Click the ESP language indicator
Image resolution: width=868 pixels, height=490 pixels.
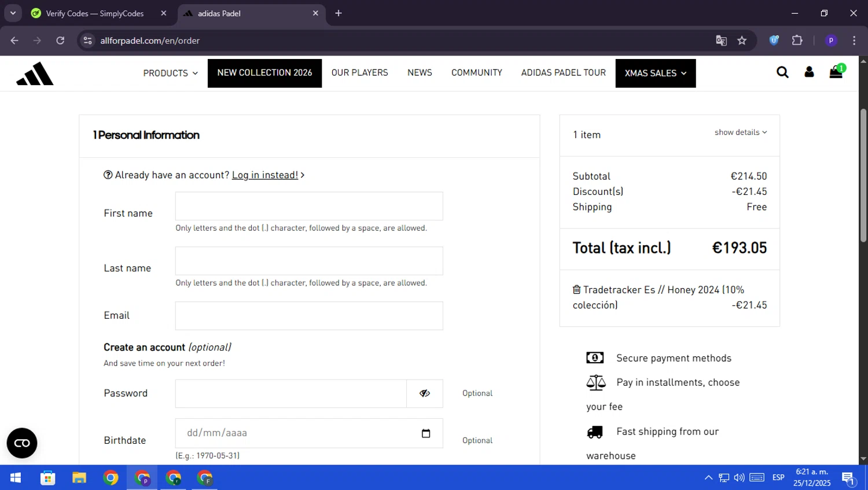[778, 478]
